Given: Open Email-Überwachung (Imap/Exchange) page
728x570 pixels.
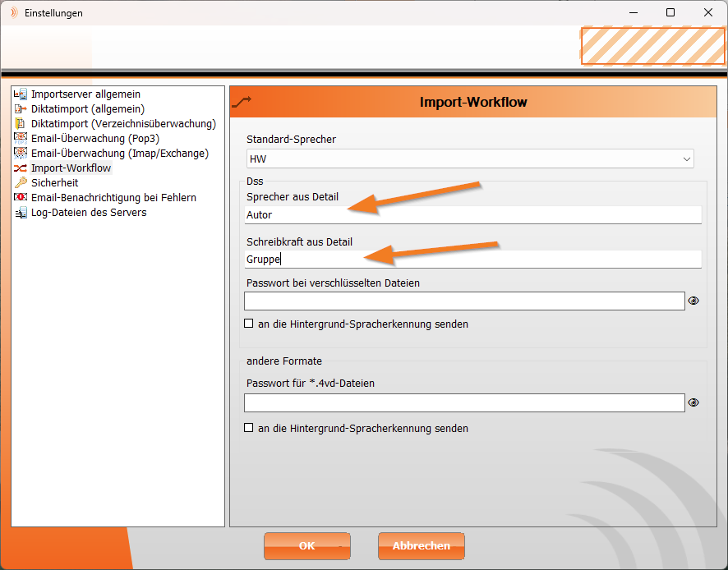Looking at the screenshot, I should [120, 153].
